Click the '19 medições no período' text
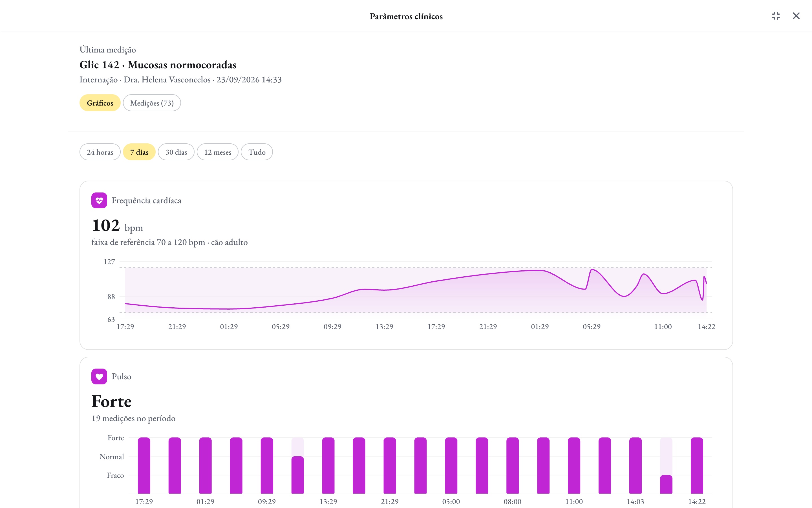812x508 pixels. pyautogui.click(x=133, y=418)
